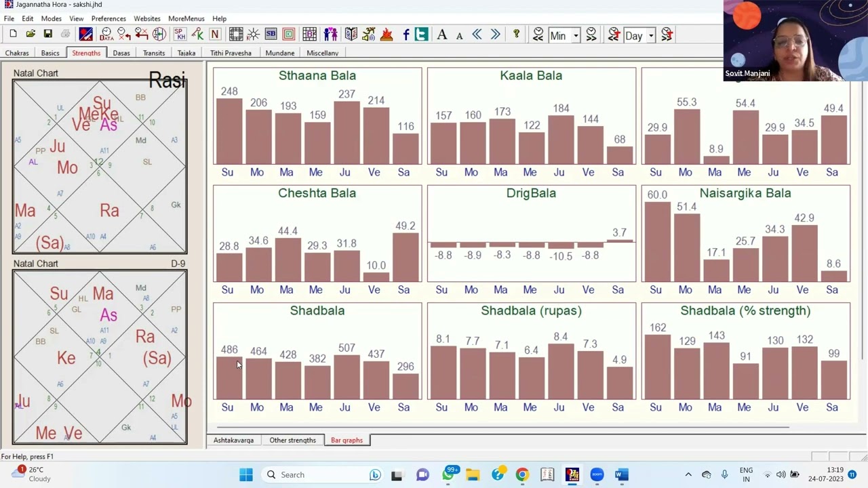Show hidden system tray icons chevron

[x=688, y=474]
